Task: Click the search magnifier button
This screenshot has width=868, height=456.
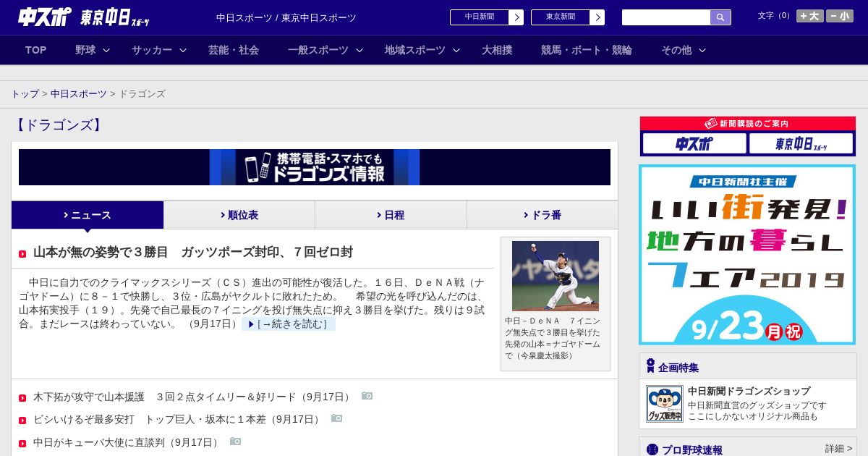Action: pos(720,17)
